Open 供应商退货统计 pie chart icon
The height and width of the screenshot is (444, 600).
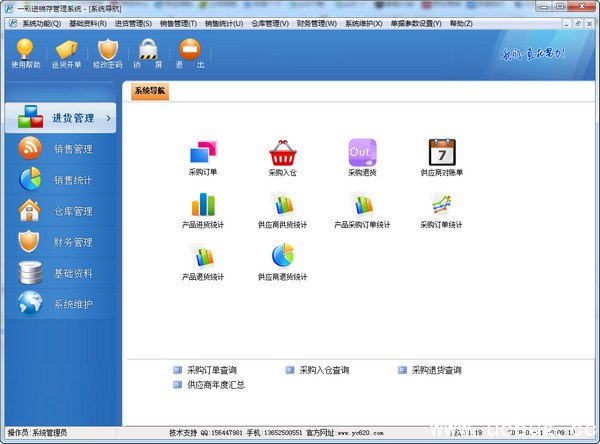(x=282, y=257)
